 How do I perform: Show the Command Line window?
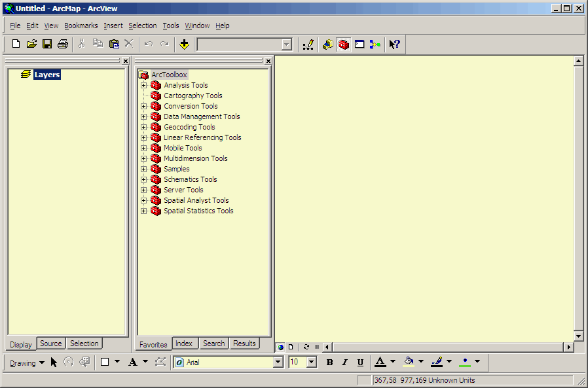359,44
